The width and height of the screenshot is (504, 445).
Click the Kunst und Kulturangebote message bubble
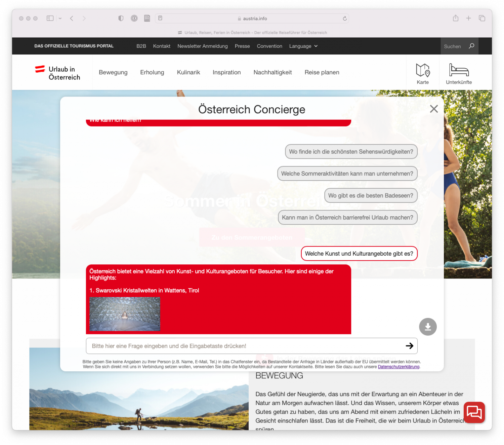359,254
